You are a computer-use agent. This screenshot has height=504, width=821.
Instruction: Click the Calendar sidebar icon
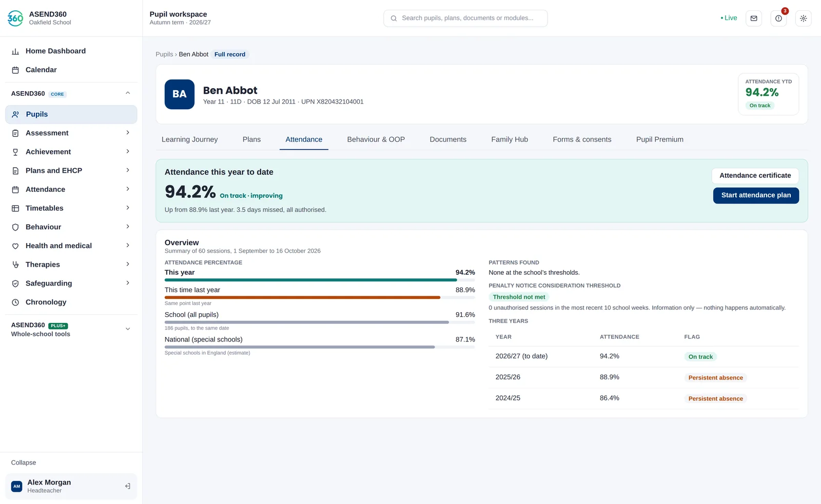(x=15, y=70)
